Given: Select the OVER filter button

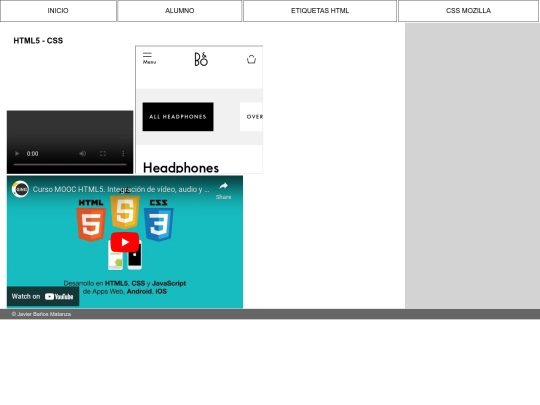Looking at the screenshot, I should coord(251,117).
